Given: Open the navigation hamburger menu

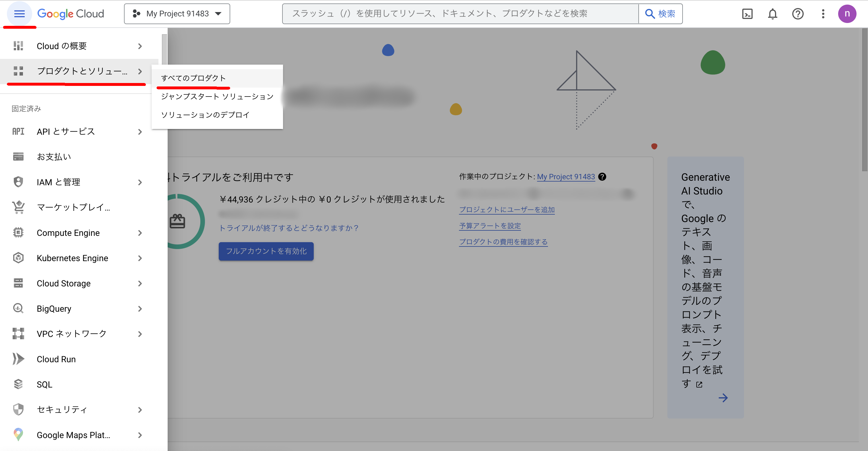Looking at the screenshot, I should pos(20,14).
